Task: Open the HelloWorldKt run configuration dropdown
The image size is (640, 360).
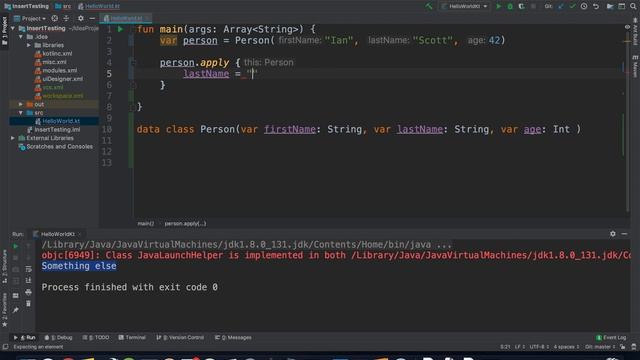Action: 464,6
